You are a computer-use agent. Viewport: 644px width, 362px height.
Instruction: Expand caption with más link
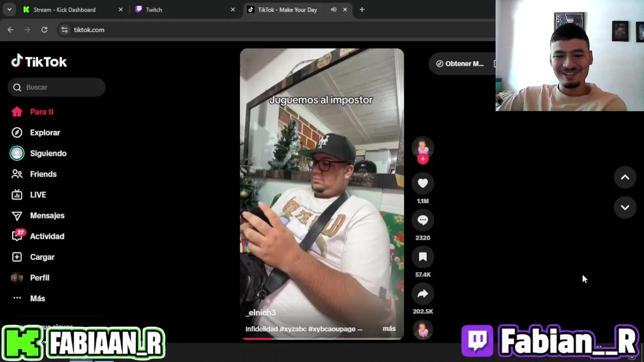(389, 329)
